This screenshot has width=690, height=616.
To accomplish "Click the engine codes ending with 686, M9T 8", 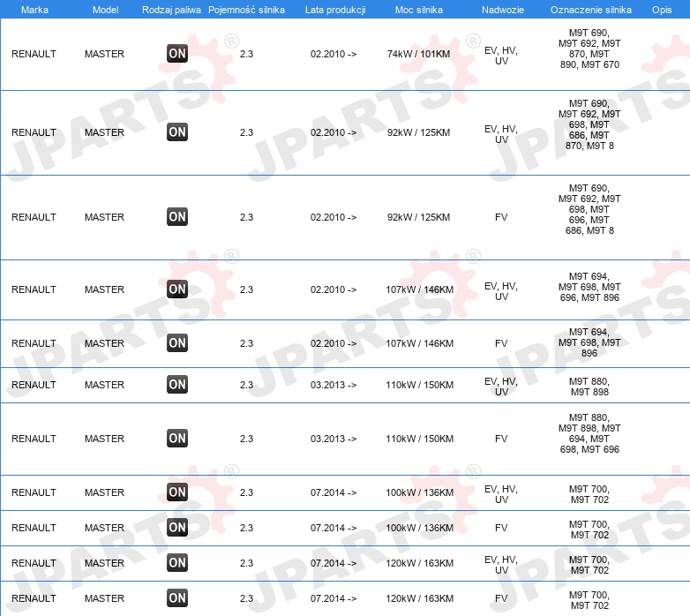I will tap(589, 209).
